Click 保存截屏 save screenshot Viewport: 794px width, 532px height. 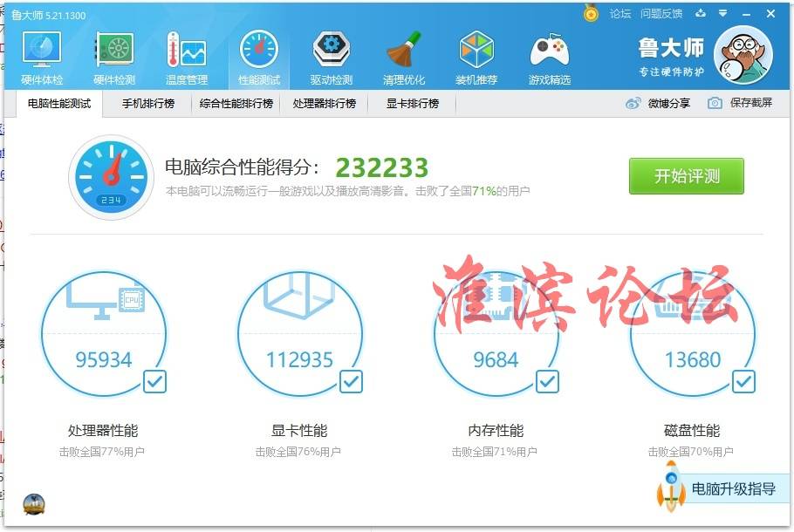coord(751,103)
